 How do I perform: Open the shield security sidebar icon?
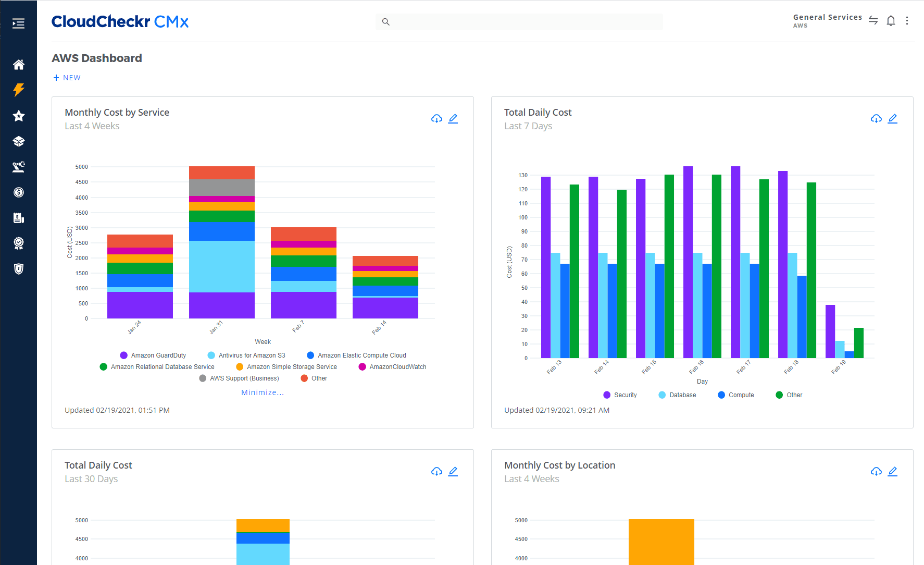pos(19,269)
